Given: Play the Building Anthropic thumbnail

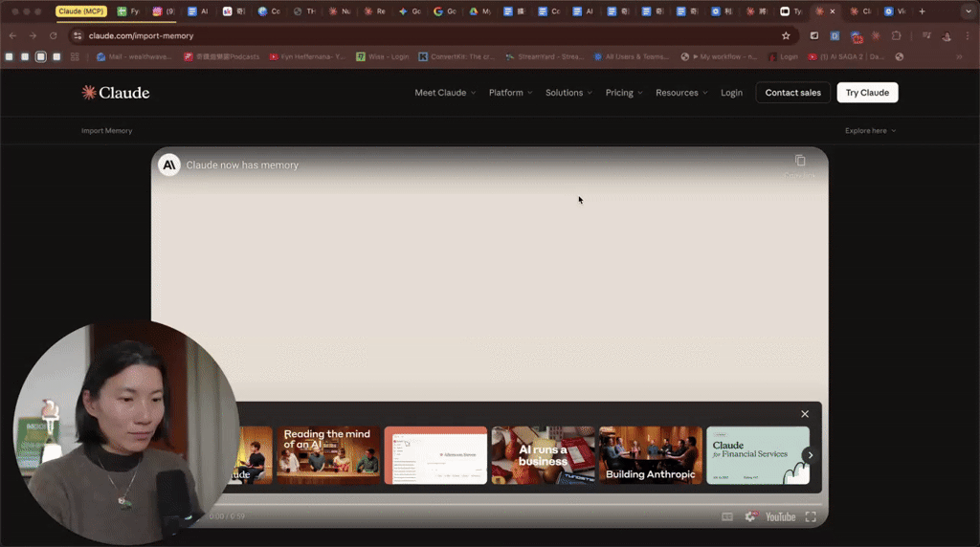Looking at the screenshot, I should click(x=651, y=455).
